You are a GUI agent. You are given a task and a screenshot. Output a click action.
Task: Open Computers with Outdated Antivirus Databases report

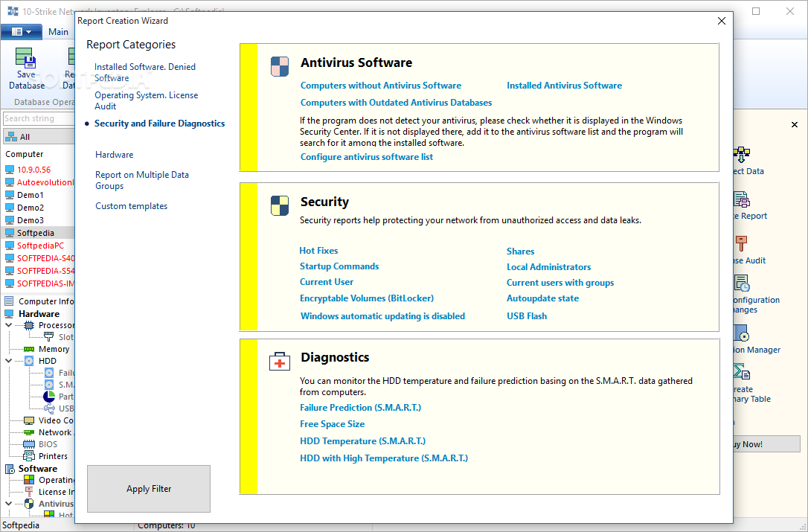(x=397, y=103)
